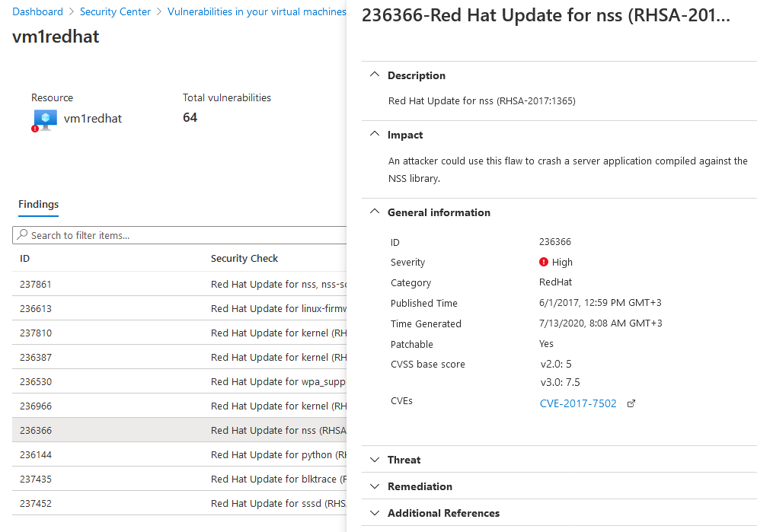Go to Security Center breadcrumb
Screen dimensions: 757x532
pos(115,11)
